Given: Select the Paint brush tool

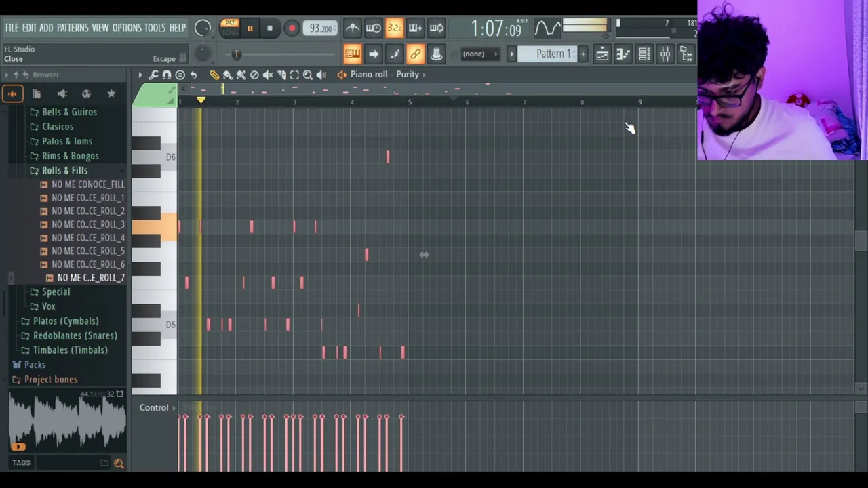Looking at the screenshot, I should pos(228,75).
